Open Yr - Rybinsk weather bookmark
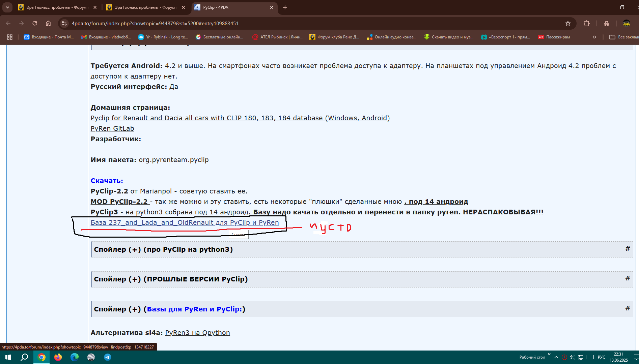Image resolution: width=639 pixels, height=364 pixels. click(163, 37)
